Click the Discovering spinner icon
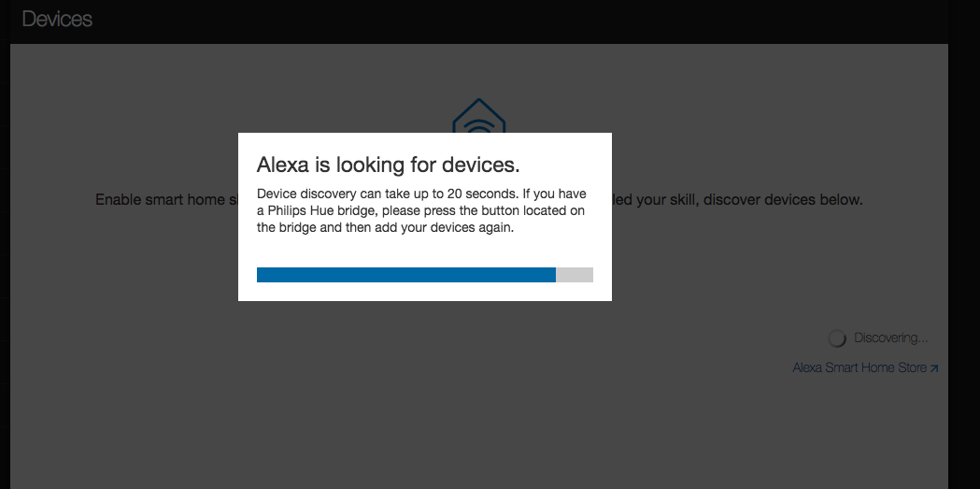Viewport: 980px width, 489px height. tap(837, 338)
